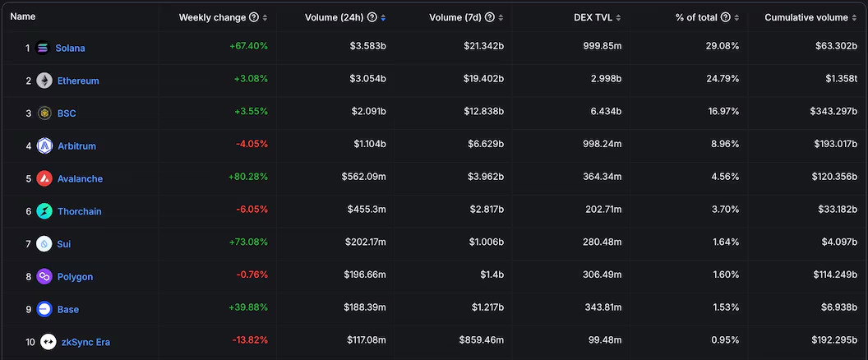Open the Ethereum chain name link

click(x=78, y=81)
